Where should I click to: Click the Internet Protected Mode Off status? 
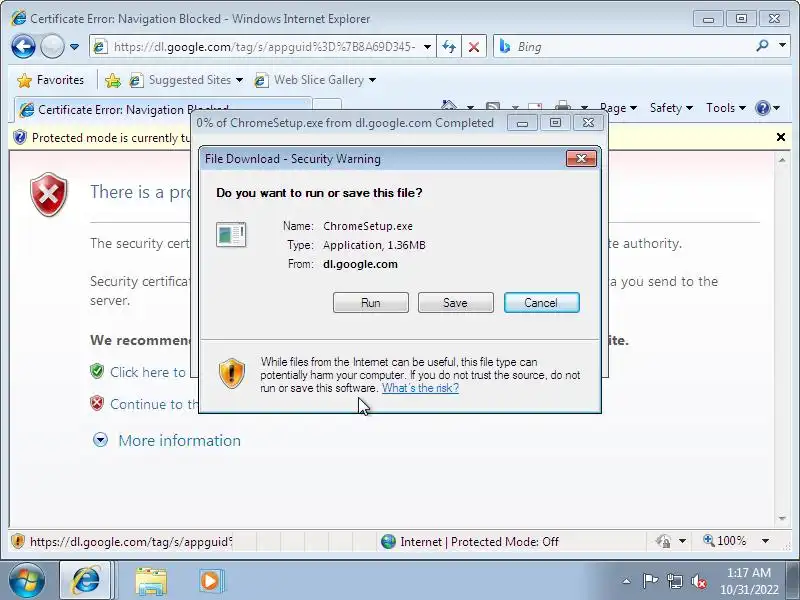tap(469, 541)
